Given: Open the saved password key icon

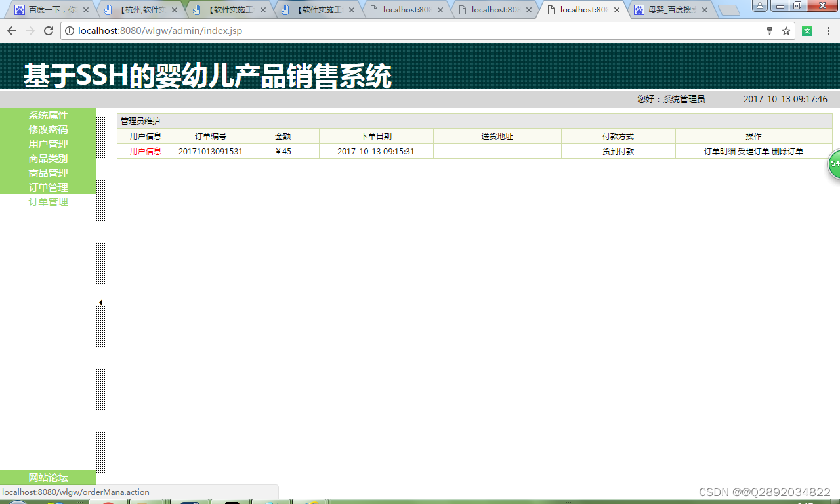Looking at the screenshot, I should tap(770, 31).
